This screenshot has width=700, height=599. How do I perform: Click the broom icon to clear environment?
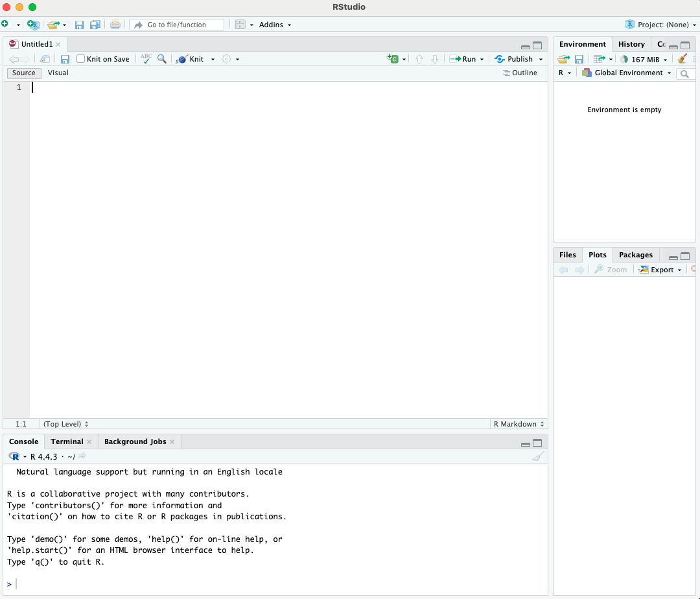[x=682, y=58]
